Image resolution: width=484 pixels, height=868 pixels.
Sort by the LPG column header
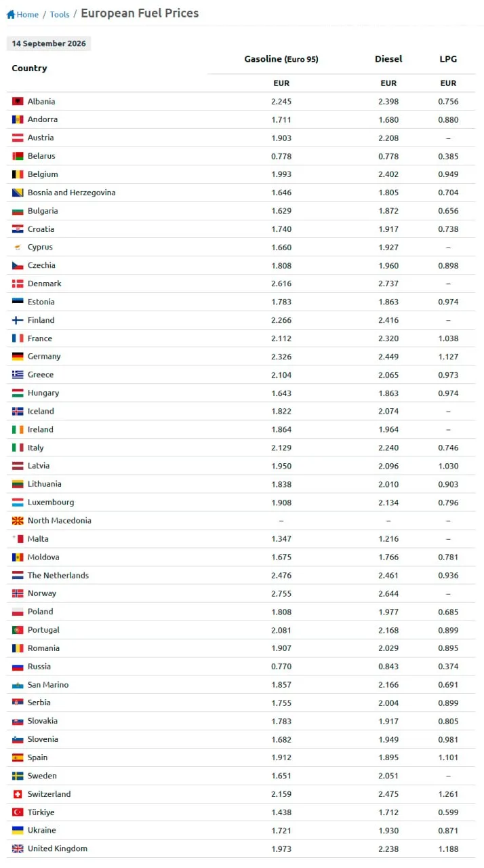pyautogui.click(x=448, y=59)
